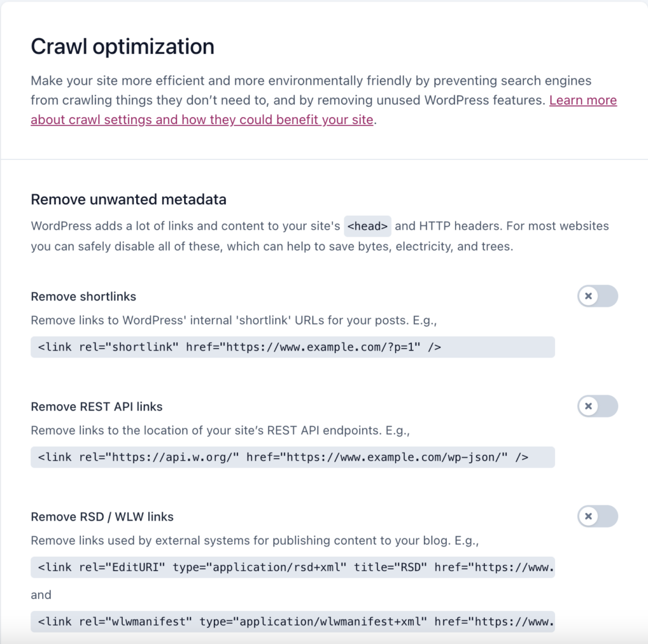Click the Remove shortlinks setting label
648x644 pixels.
(x=84, y=297)
